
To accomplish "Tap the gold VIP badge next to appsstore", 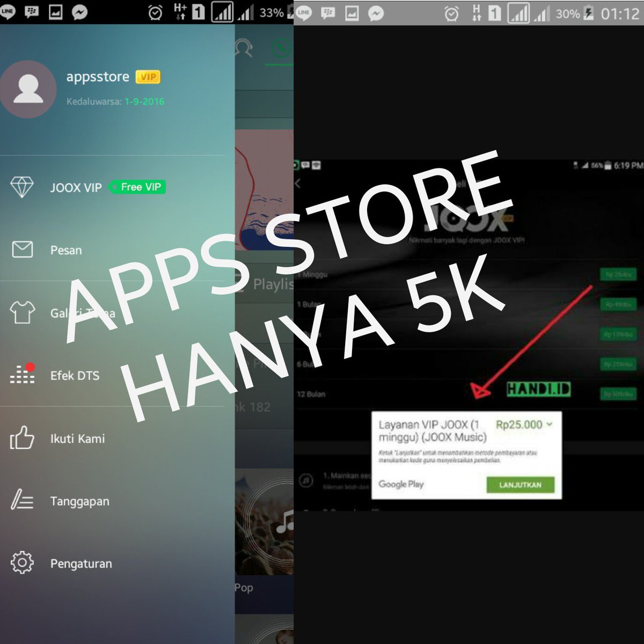I will coord(148,77).
